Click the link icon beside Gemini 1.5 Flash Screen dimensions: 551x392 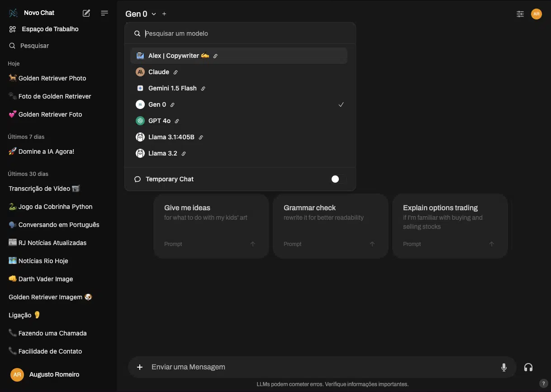(203, 89)
